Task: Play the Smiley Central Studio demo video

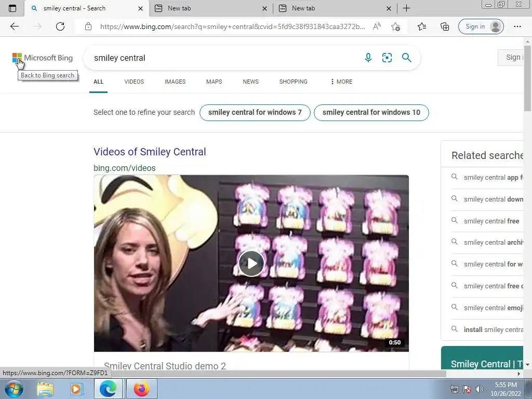Action: click(251, 263)
